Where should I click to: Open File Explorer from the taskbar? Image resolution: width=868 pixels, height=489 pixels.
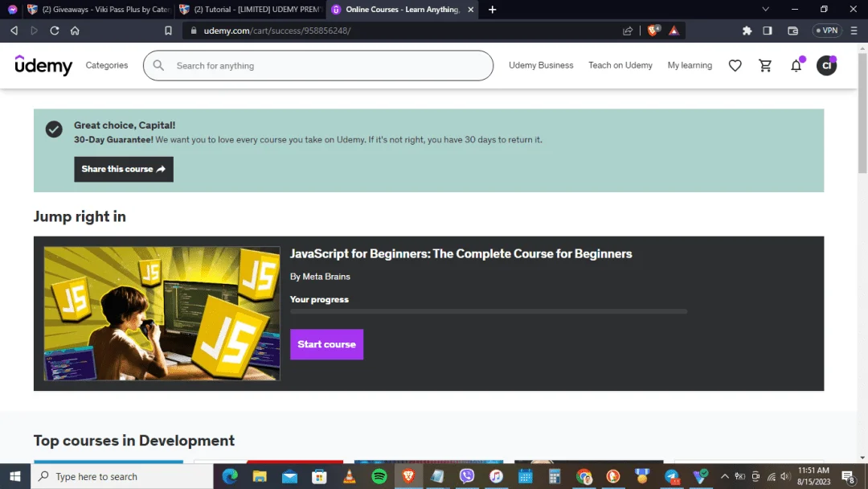click(260, 476)
